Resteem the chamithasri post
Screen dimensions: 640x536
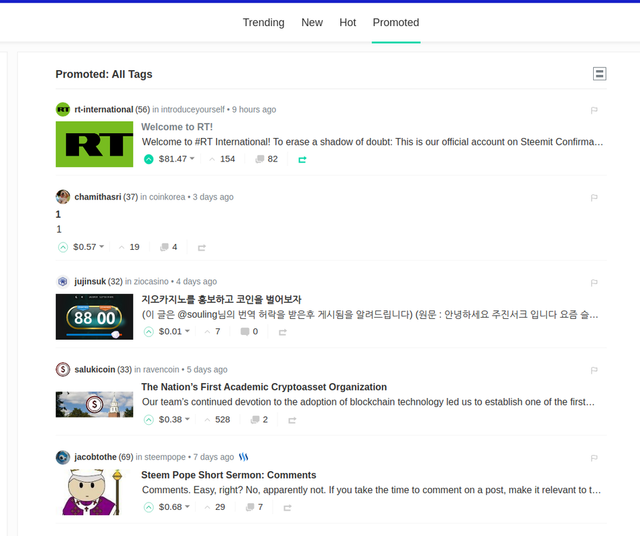[x=202, y=247]
